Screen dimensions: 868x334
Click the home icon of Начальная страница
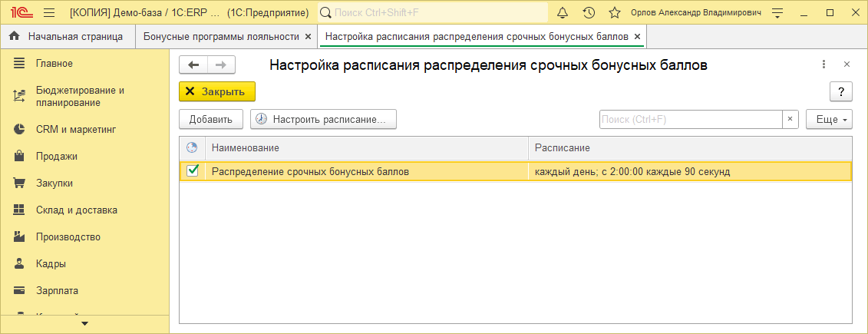[14, 36]
